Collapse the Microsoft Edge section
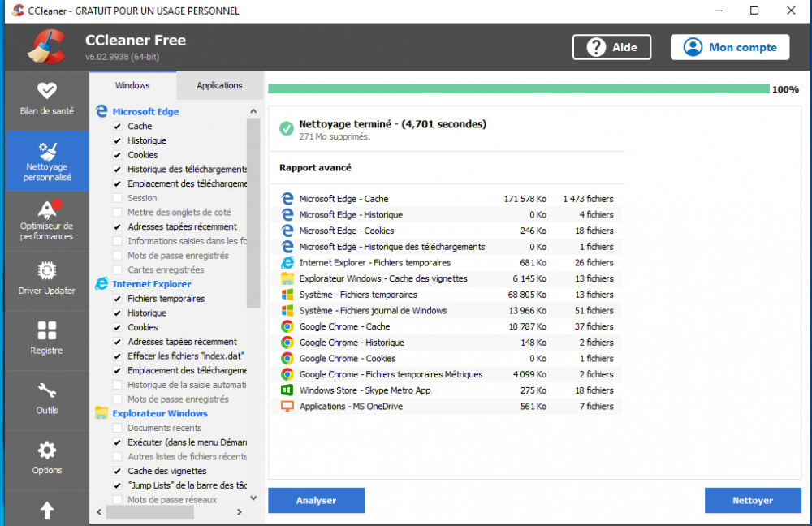This screenshot has height=526, width=812. coord(145,112)
